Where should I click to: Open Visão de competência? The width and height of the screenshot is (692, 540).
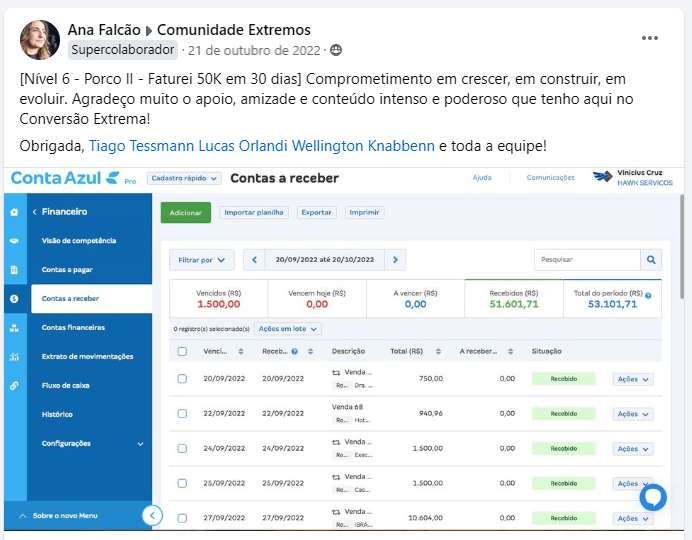[79, 241]
